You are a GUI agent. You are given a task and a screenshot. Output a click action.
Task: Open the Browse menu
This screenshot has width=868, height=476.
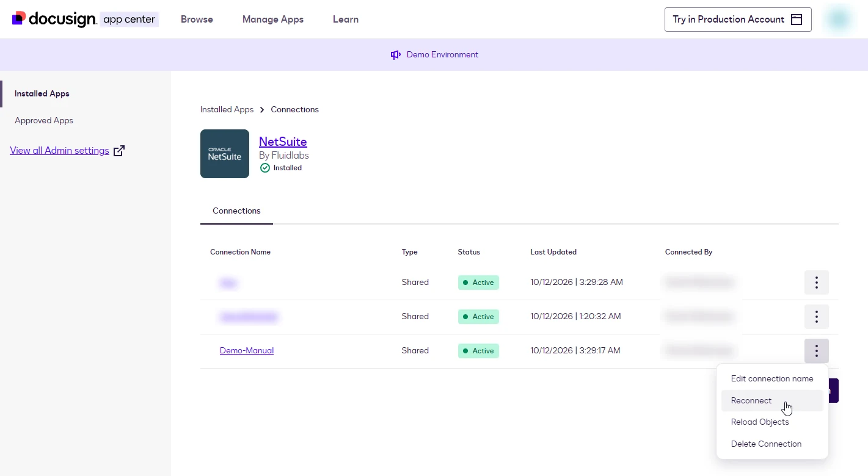click(197, 20)
